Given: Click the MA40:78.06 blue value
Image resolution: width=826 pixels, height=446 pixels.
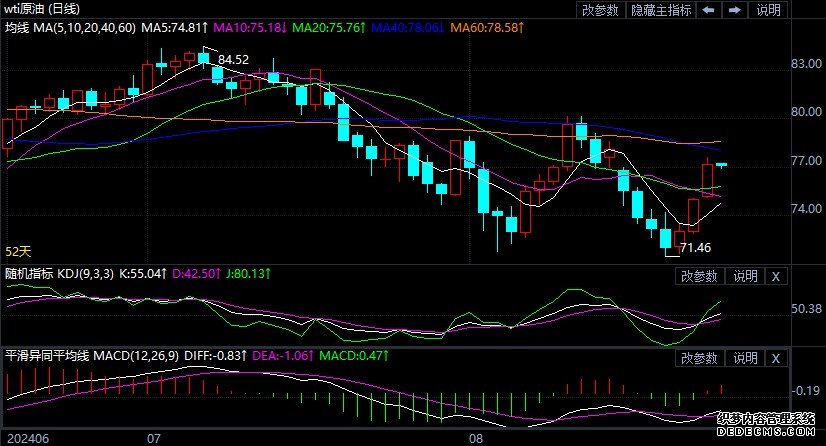Looking at the screenshot, I should point(408,28).
